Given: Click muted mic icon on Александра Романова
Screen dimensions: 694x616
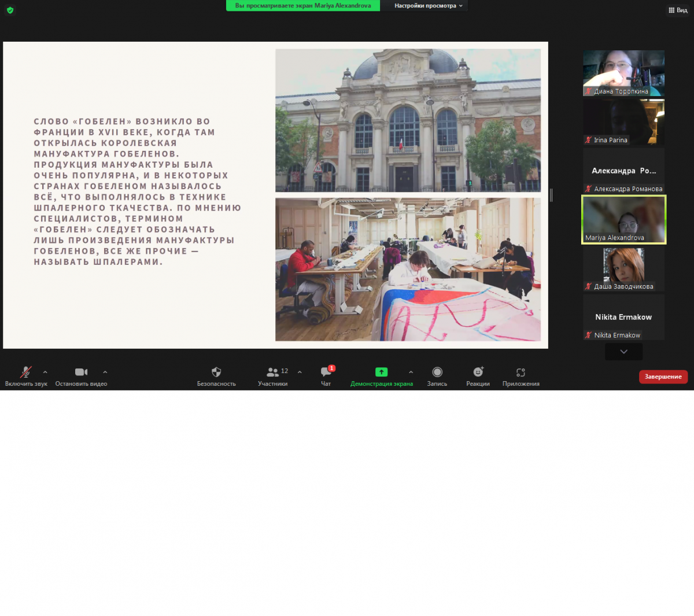Looking at the screenshot, I should (588, 189).
